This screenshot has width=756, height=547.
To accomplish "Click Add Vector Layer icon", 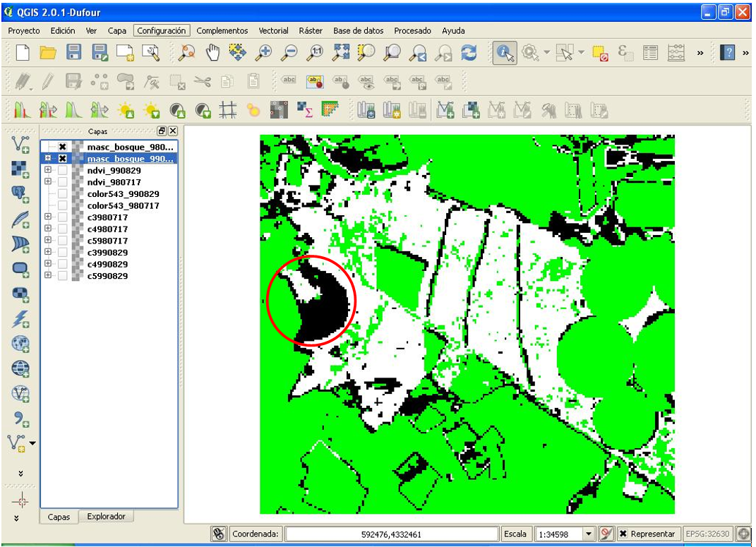I will (20, 145).
